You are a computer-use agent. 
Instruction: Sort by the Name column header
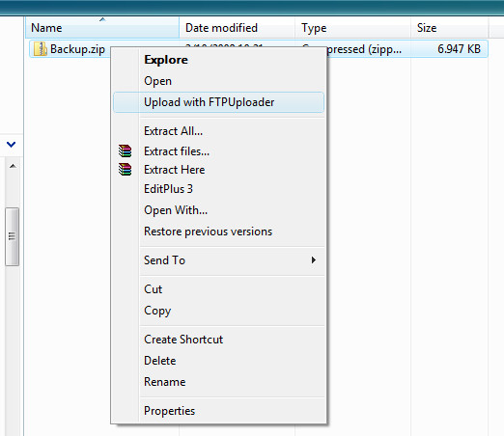[102, 28]
